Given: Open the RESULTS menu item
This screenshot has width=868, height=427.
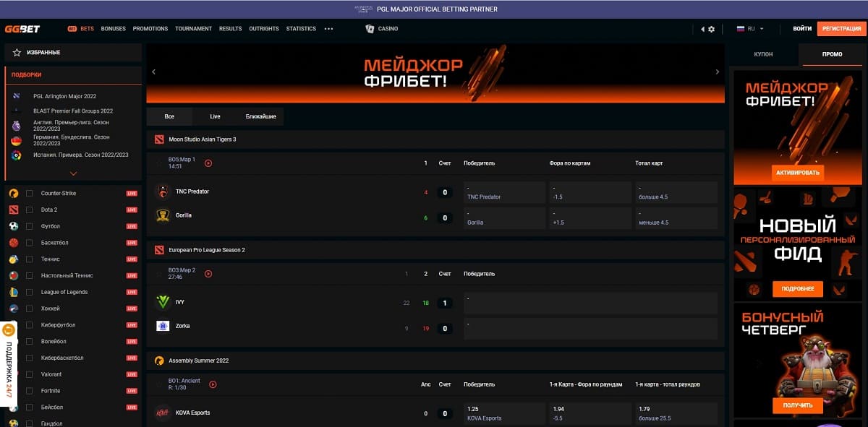Looking at the screenshot, I should (230, 29).
